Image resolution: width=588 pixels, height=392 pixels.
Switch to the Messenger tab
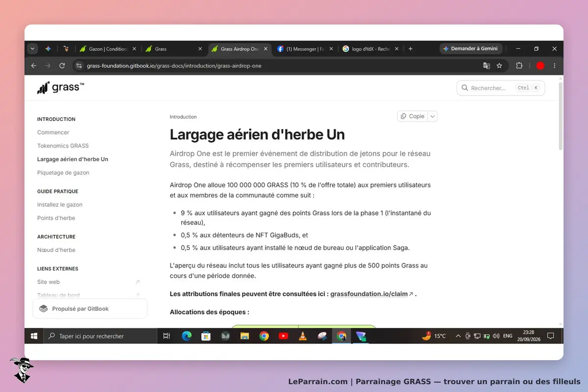(301, 49)
